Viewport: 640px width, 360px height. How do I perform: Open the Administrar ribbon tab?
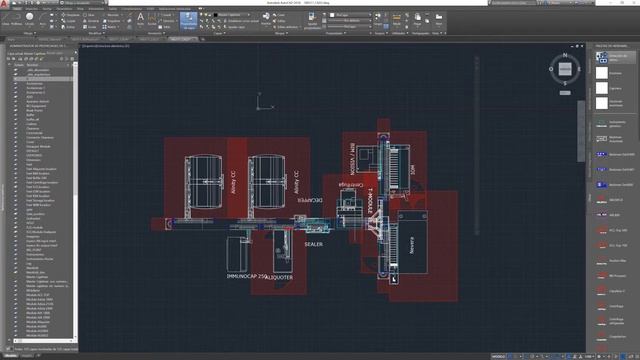[x=96, y=9]
